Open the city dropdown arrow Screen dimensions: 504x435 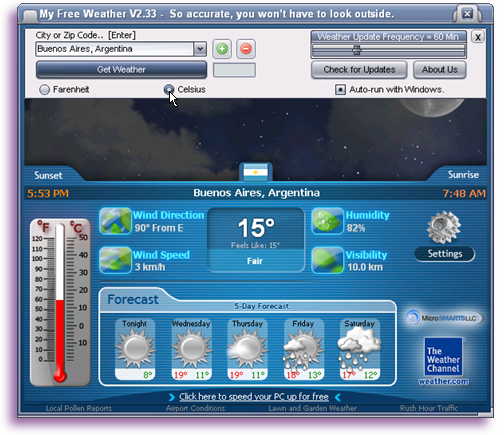point(200,49)
